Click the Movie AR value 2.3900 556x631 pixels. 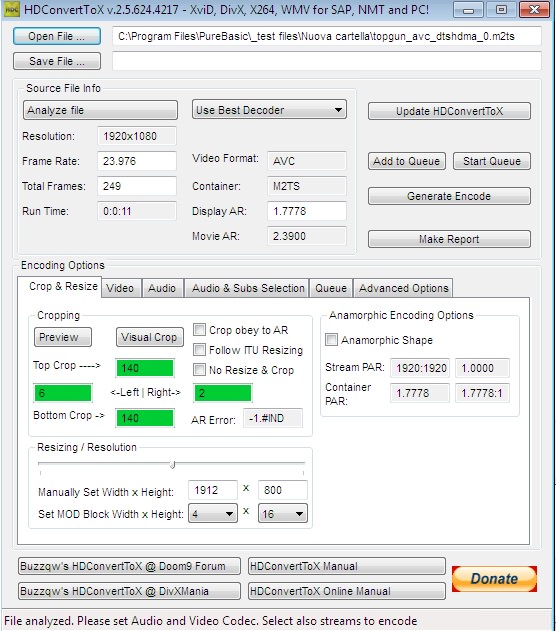[307, 236]
